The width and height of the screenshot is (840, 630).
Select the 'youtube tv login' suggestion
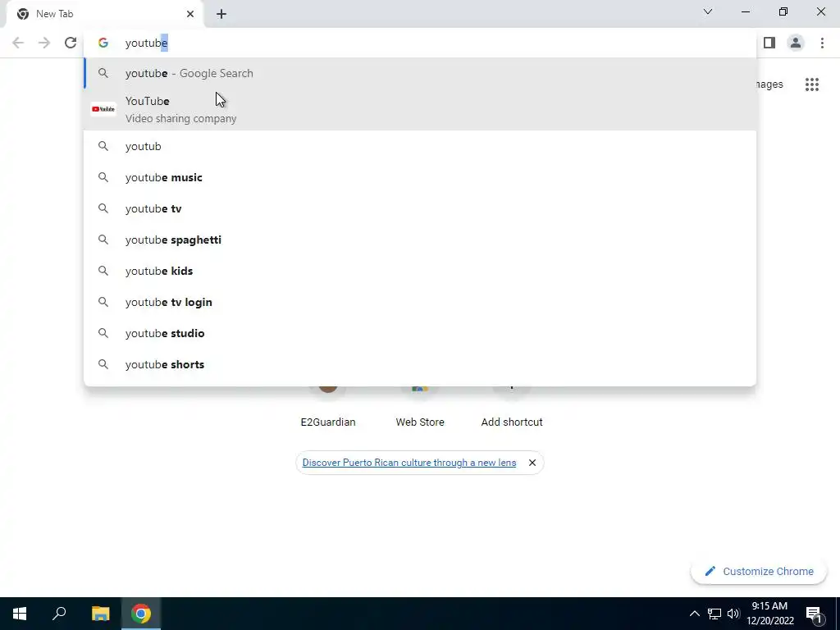tap(420, 302)
